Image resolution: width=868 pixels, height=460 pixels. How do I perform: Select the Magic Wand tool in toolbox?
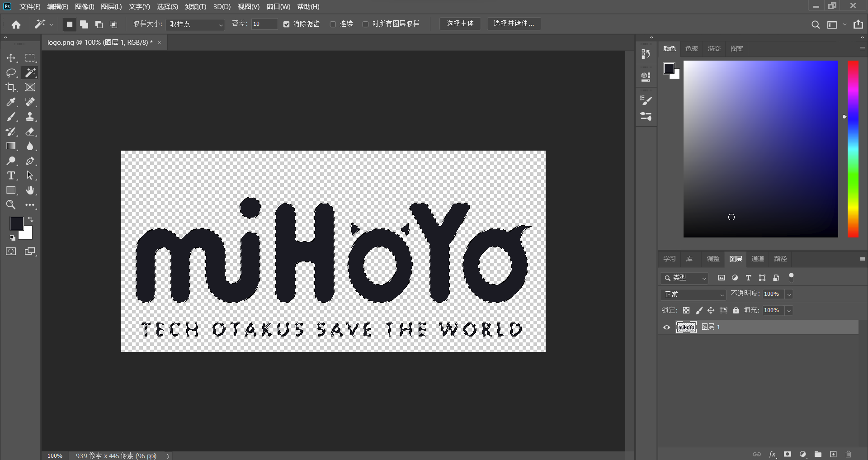[30, 72]
